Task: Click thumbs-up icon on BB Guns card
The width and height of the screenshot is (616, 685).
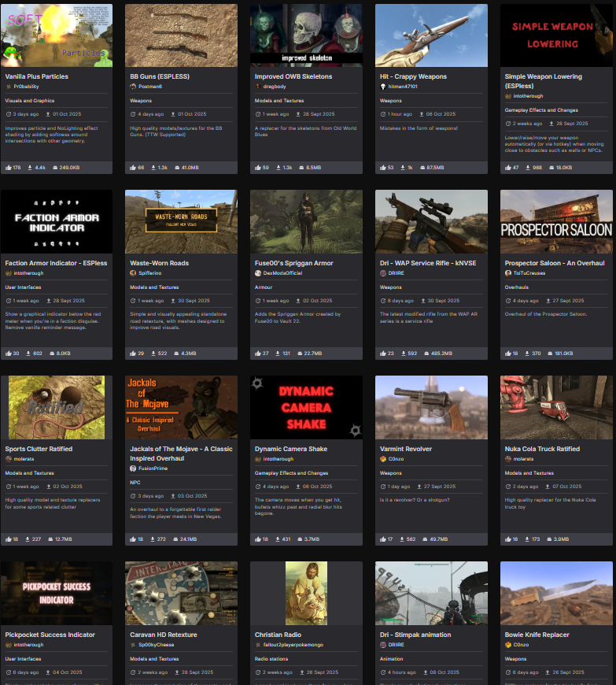Action: (133, 168)
